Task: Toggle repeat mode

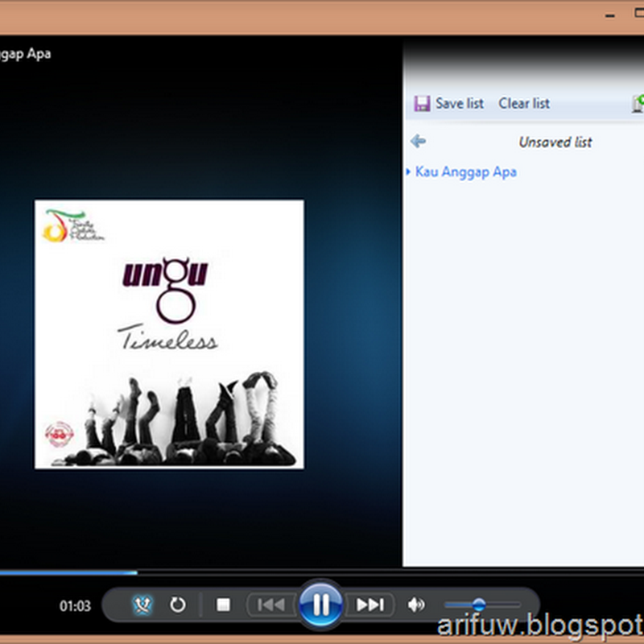Action: point(178,605)
